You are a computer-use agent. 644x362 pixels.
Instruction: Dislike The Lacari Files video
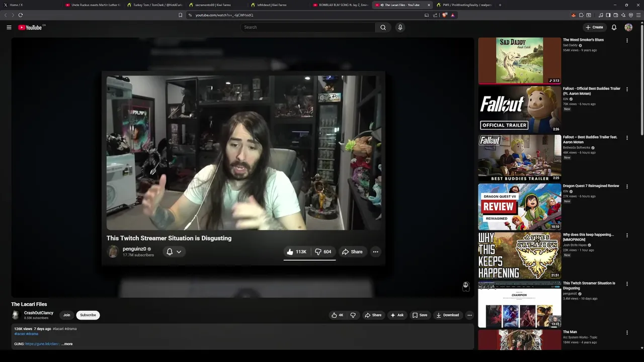click(x=353, y=315)
